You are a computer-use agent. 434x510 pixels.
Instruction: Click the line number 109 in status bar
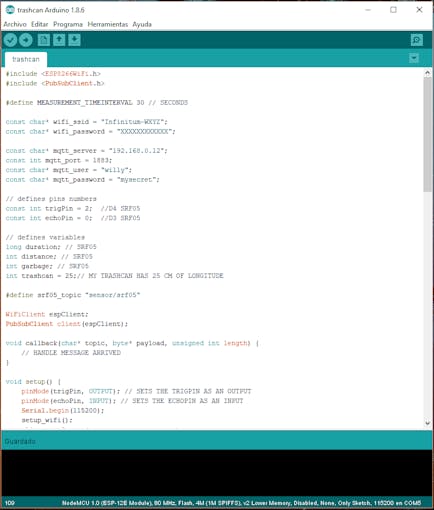(x=10, y=503)
